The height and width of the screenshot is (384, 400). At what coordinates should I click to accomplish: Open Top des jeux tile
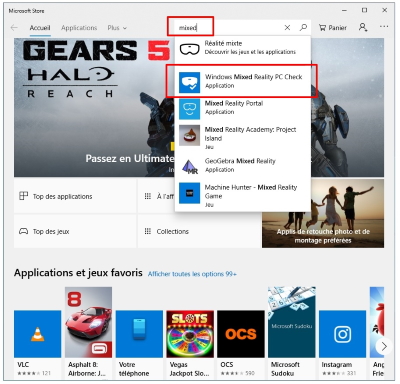point(75,231)
